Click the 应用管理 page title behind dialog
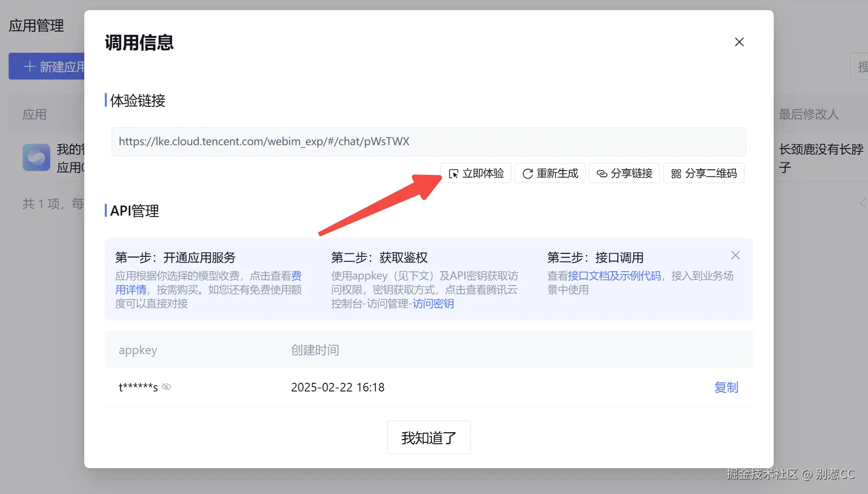Viewport: 868px width, 494px height. (x=36, y=25)
